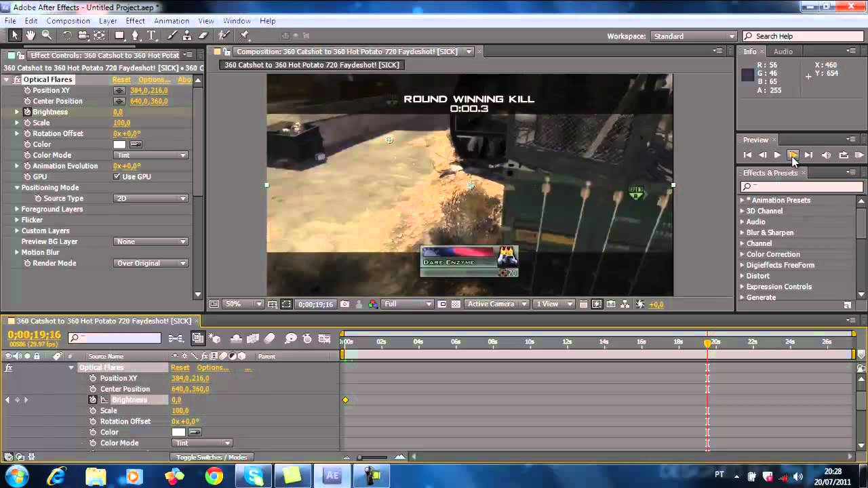
Task: Open the Workspace Standard dropdown
Action: [694, 36]
